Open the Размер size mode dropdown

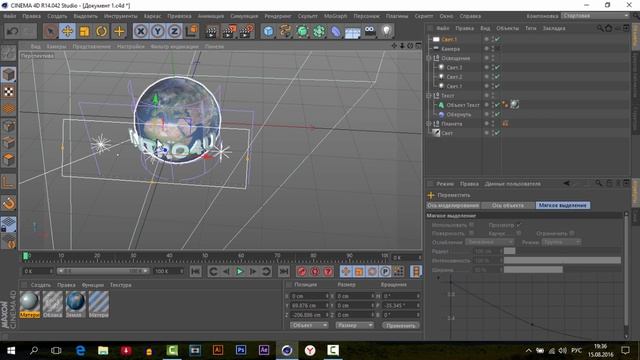click(354, 325)
